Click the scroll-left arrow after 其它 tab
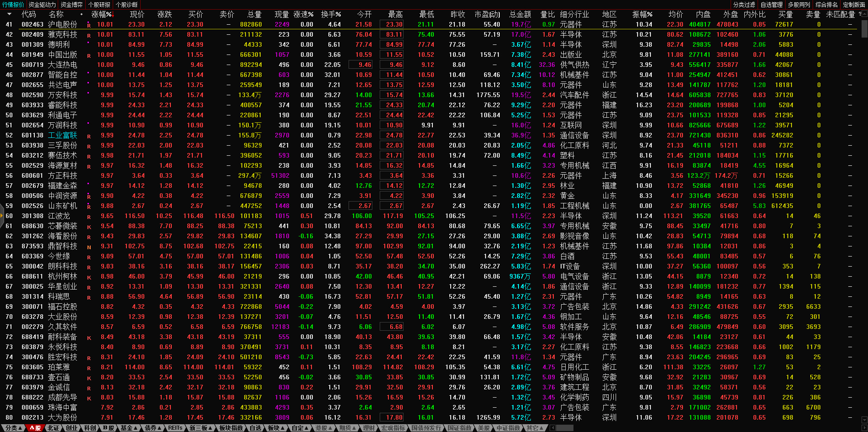Viewport: 868px width, 432px height. [552, 428]
